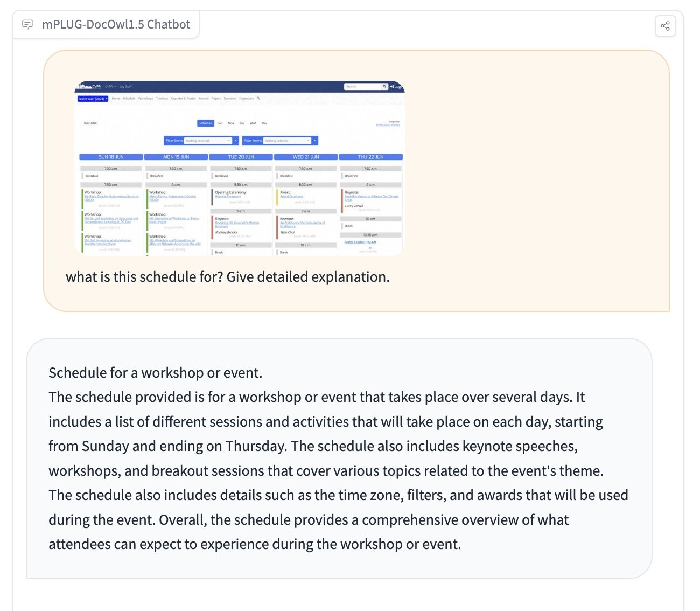Click the America/Los_Angeles timezone link
700x611 pixels.
coord(388,125)
